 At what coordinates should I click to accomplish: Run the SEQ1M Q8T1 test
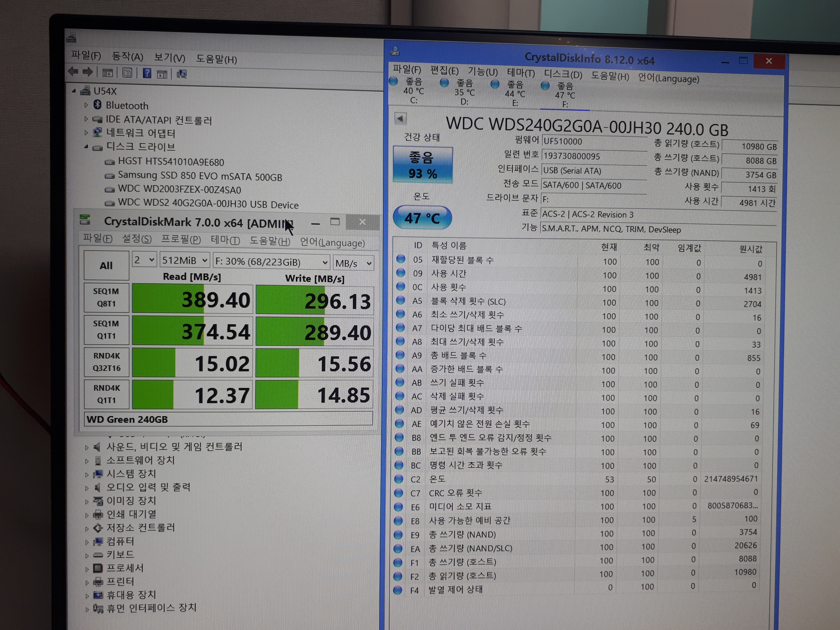point(106,297)
